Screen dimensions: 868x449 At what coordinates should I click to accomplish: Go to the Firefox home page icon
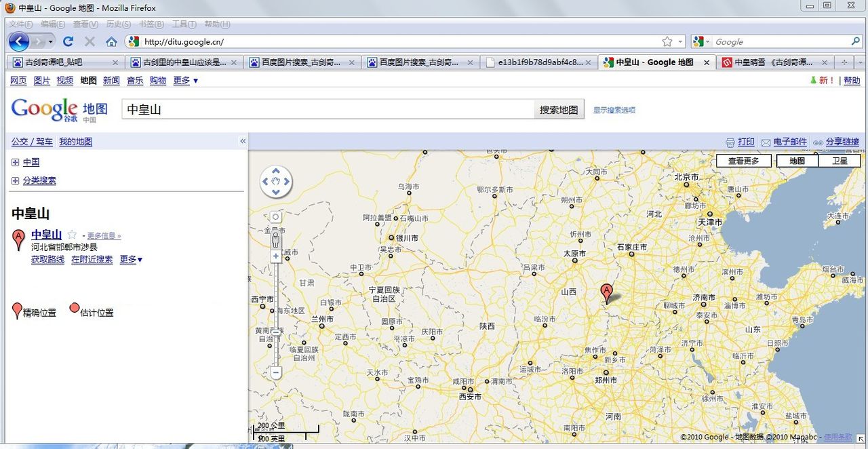pos(111,41)
